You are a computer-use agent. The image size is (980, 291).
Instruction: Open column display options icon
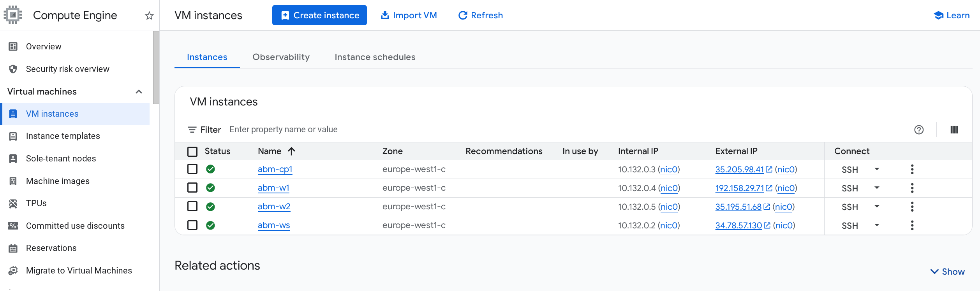(954, 130)
